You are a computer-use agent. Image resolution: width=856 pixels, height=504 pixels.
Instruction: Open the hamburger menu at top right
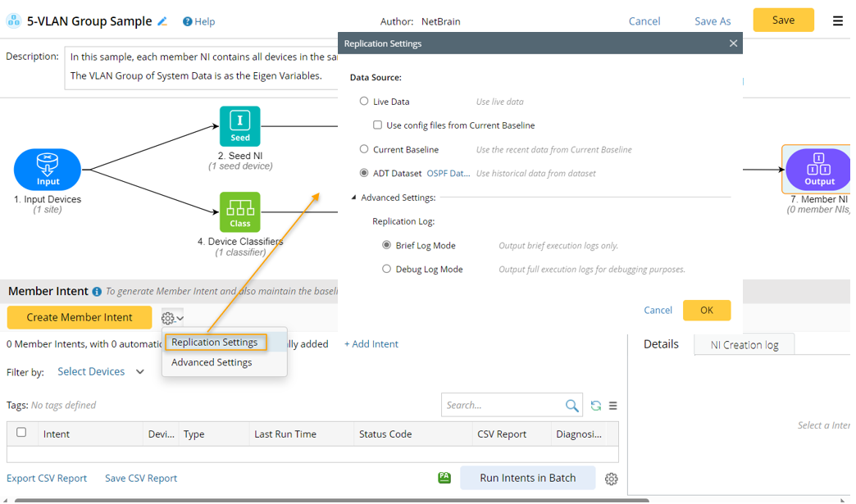[837, 21]
